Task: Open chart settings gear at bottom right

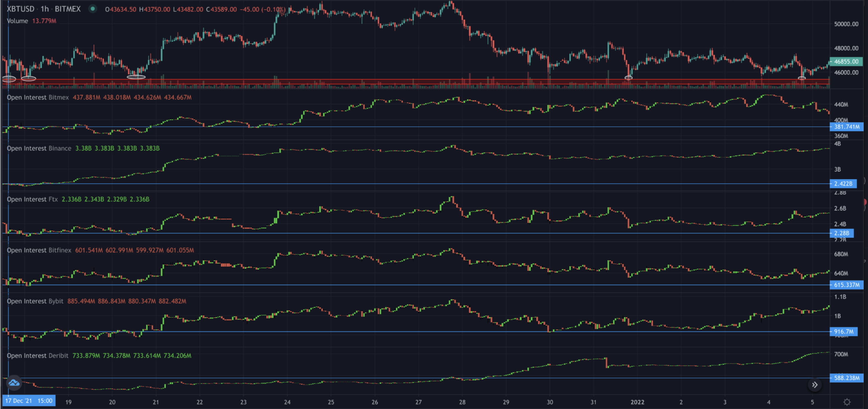Action: pyautogui.click(x=847, y=402)
